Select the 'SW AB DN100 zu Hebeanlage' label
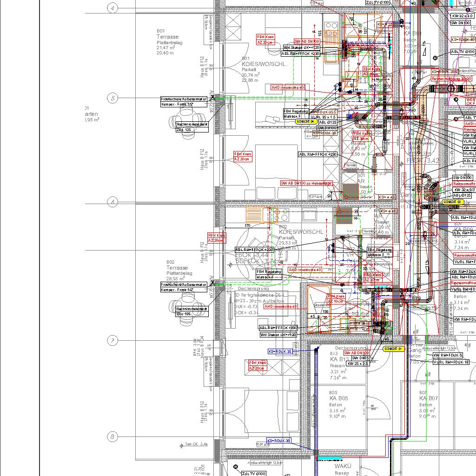 [306, 184]
